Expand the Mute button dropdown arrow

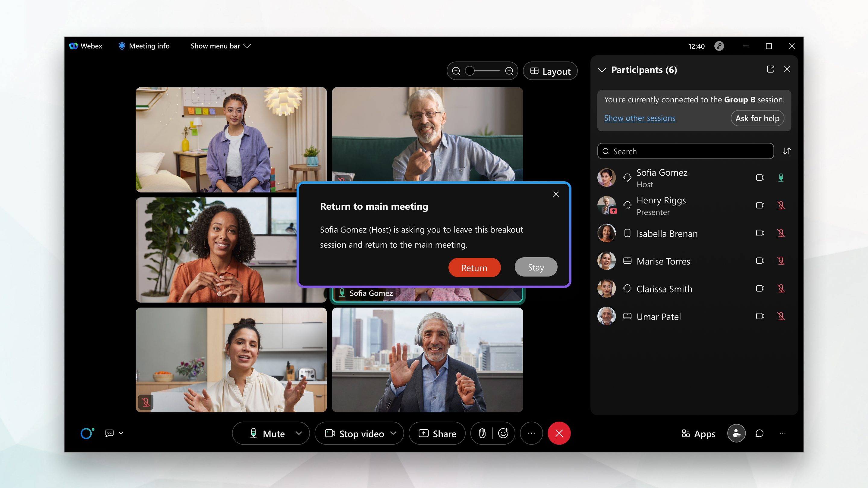coord(299,433)
